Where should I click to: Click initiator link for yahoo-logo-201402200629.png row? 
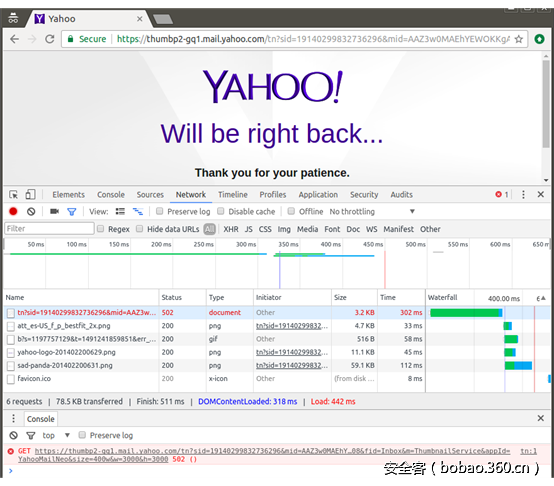292,352
